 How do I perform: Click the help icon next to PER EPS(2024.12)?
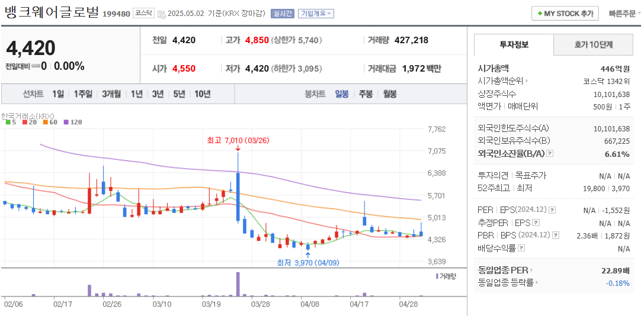552,209
